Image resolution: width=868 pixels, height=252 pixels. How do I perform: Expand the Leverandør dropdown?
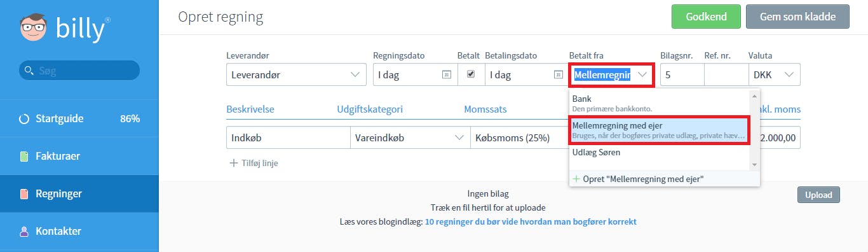(x=296, y=74)
